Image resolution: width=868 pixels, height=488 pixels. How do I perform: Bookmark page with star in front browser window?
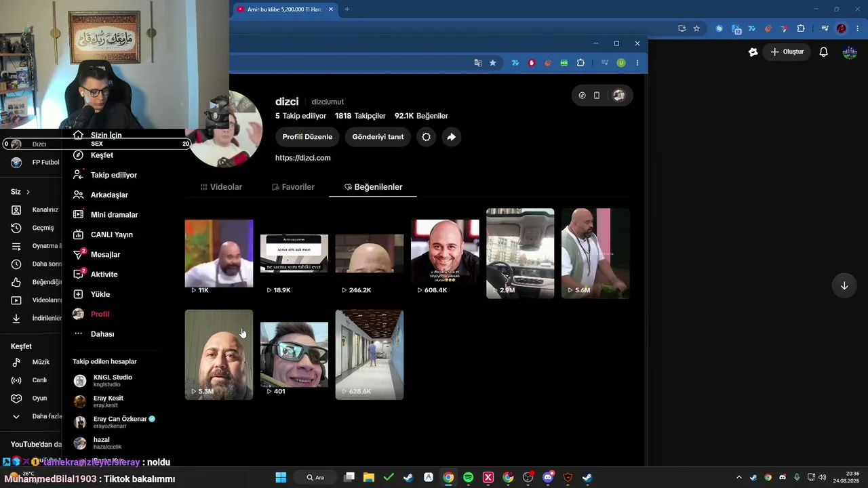point(493,63)
